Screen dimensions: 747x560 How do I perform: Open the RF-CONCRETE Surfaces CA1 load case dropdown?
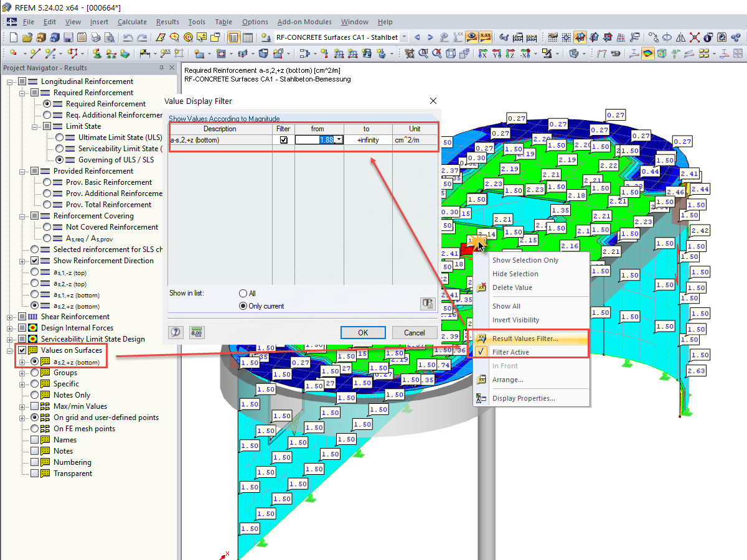click(x=405, y=37)
